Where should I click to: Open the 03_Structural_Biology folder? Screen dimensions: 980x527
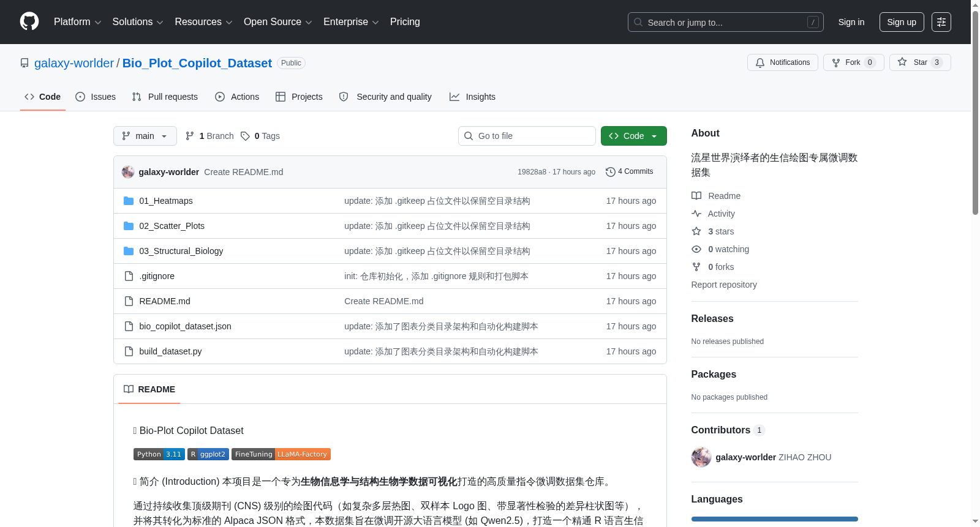click(181, 251)
